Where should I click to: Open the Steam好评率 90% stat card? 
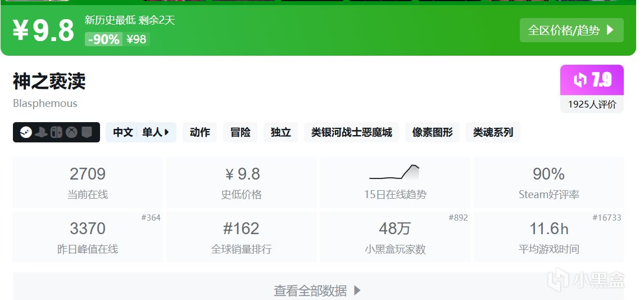coord(548,182)
